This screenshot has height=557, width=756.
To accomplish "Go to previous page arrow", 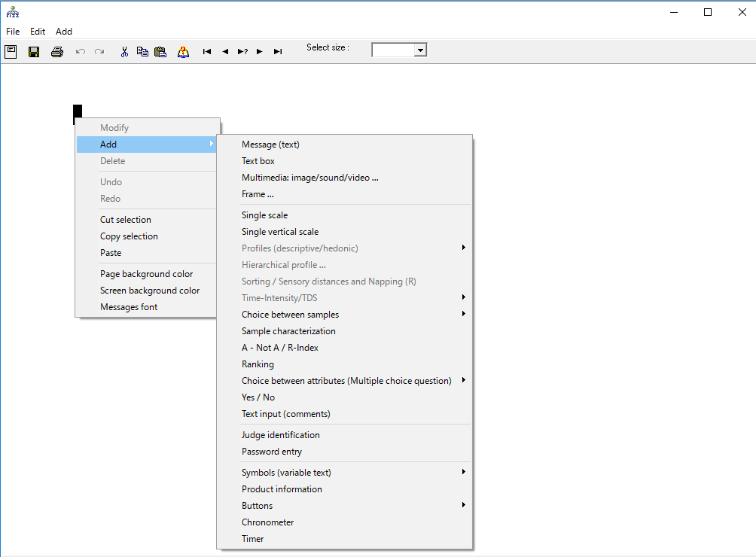I will point(225,51).
